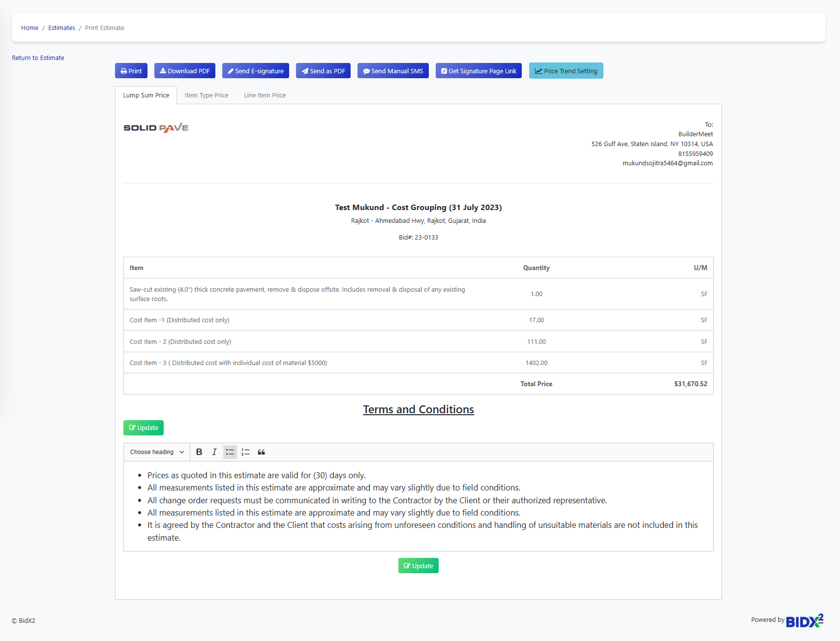Screen dimensions: 840x641
Task: Toggle bulleted list in editor
Action: (230, 452)
